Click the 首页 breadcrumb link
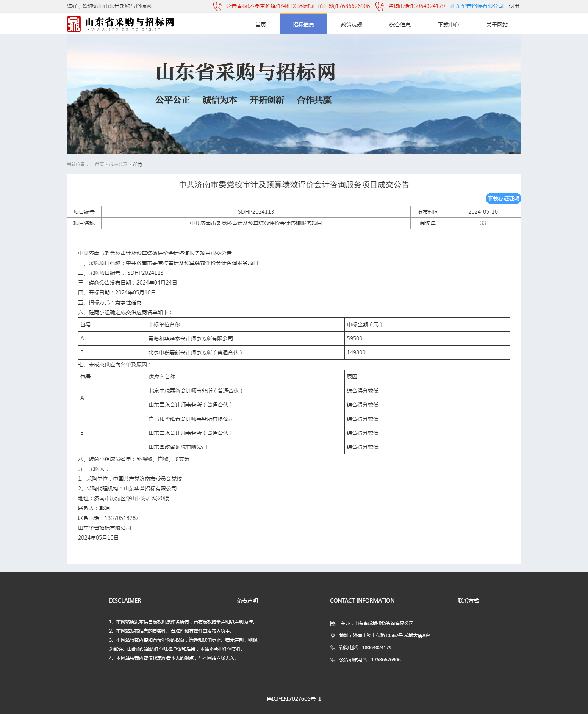 99,164
